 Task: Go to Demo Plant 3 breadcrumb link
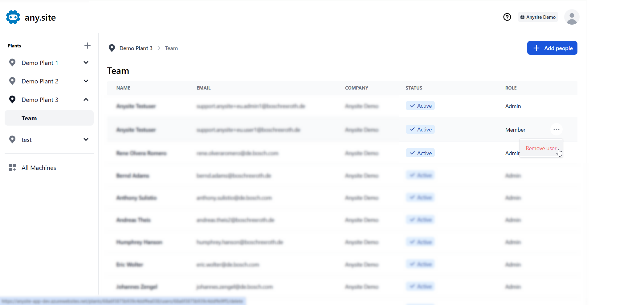coord(136,48)
